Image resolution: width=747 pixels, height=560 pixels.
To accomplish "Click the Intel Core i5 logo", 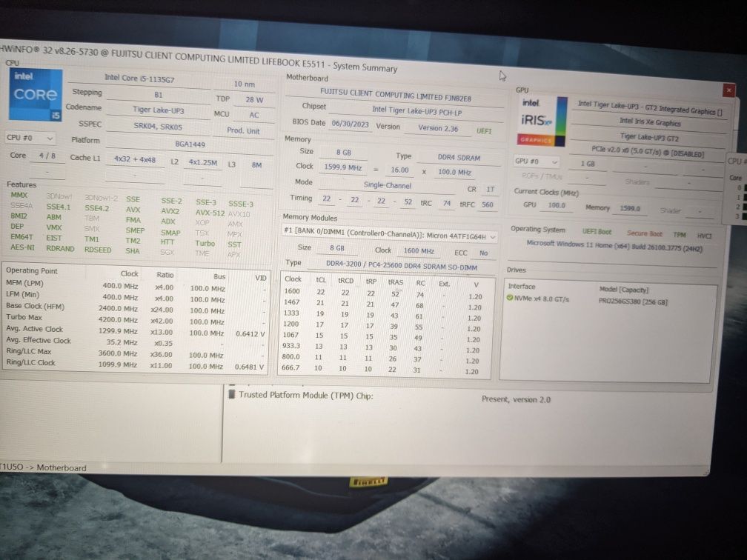I will coord(36,95).
